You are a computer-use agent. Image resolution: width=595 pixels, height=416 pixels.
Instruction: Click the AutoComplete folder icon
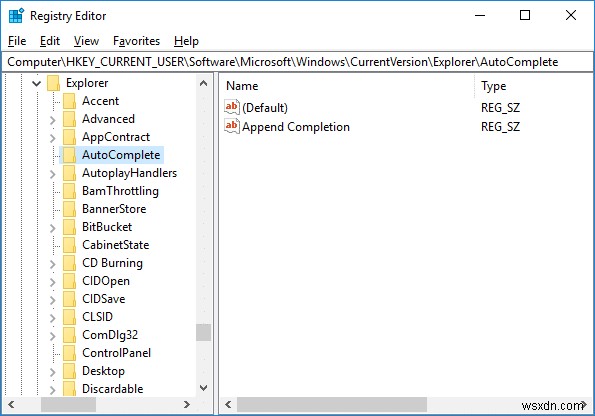click(69, 155)
